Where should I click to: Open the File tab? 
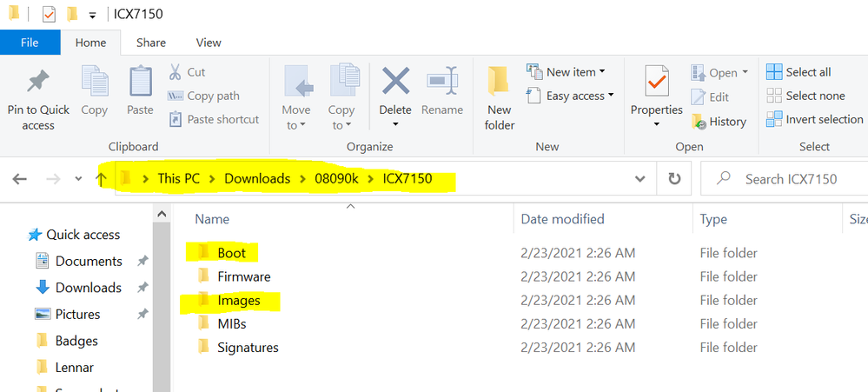point(30,43)
